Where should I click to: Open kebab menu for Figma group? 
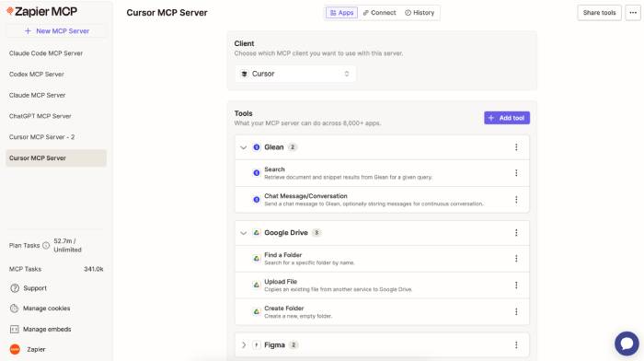pyautogui.click(x=516, y=345)
